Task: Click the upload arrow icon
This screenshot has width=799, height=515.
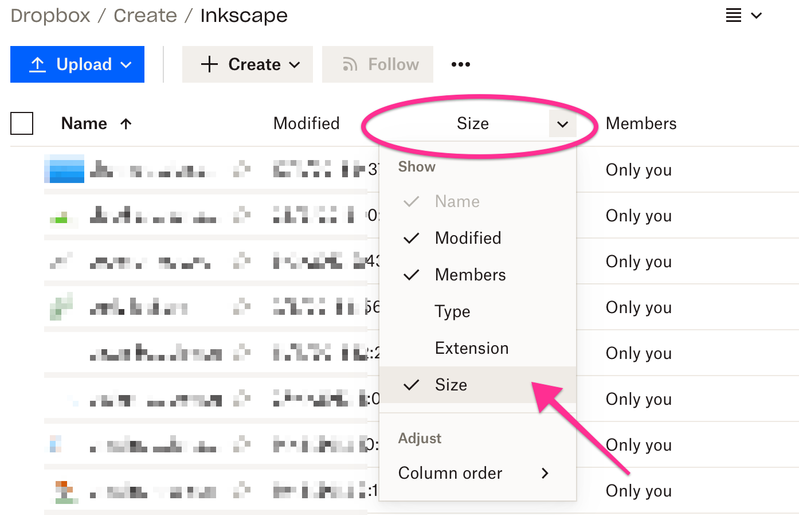Action: tap(37, 64)
